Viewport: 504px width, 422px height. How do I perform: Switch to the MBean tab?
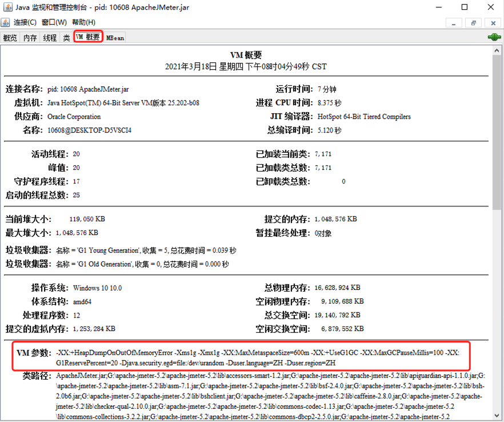coord(115,38)
